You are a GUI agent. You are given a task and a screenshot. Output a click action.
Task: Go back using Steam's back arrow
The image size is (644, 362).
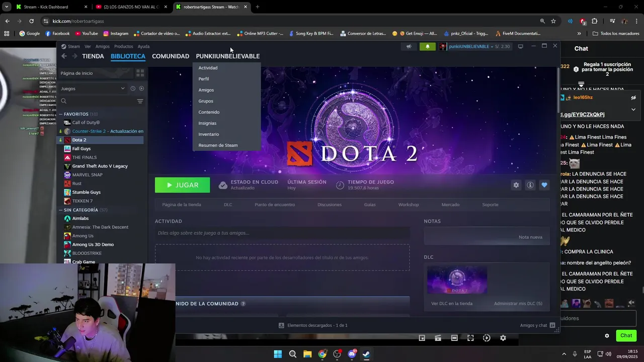(x=64, y=56)
